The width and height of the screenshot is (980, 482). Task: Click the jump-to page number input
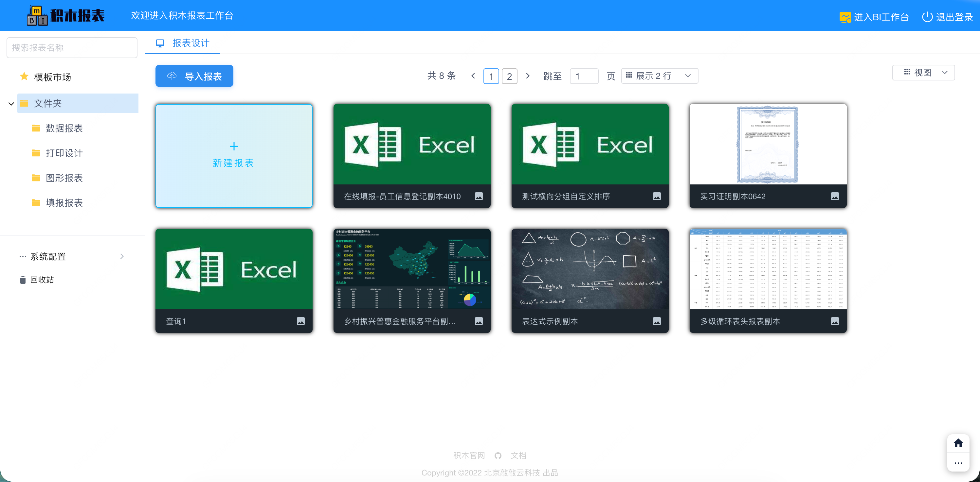pos(584,76)
